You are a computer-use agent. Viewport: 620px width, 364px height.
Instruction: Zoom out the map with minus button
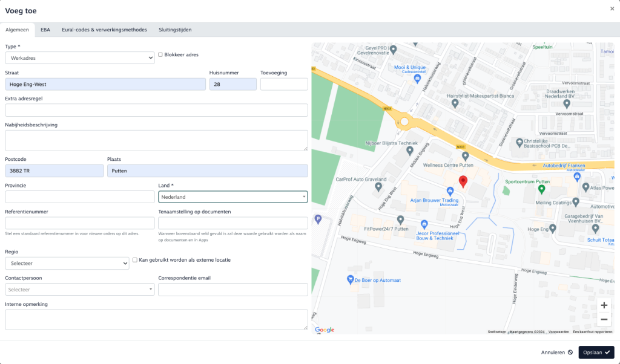(x=604, y=320)
